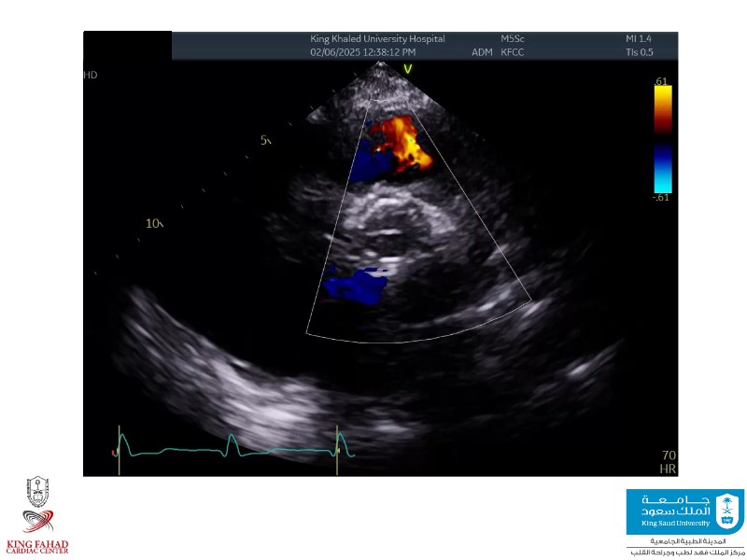747x560 pixels.
Task: Click the 70 HR heart rate readout
Action: [x=667, y=460]
